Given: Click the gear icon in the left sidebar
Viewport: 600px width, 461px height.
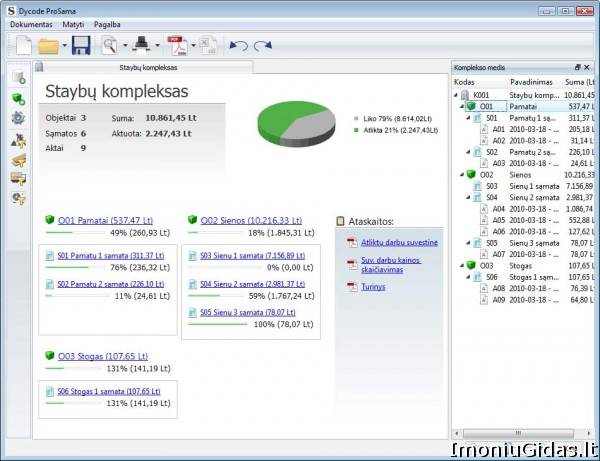Looking at the screenshot, I should click(x=17, y=118).
